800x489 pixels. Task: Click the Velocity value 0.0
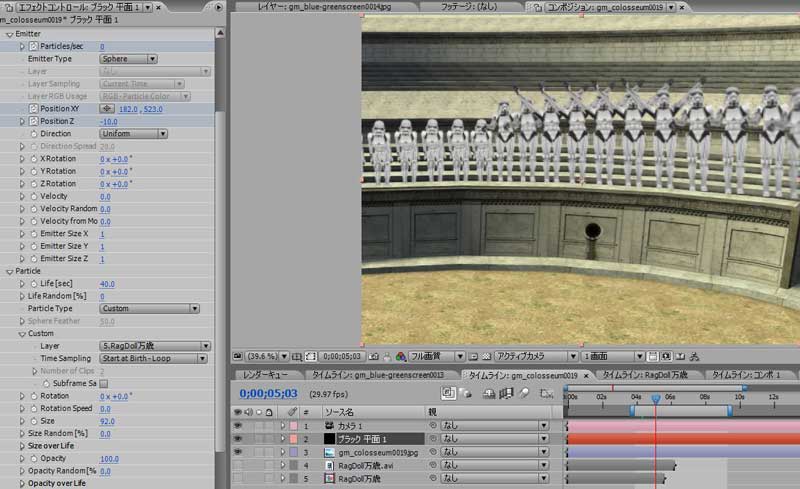105,196
